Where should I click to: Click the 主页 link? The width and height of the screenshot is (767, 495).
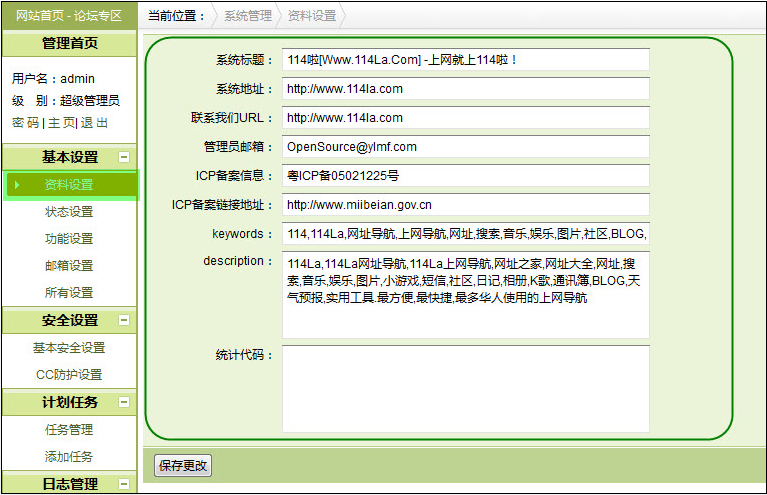[x=61, y=123]
